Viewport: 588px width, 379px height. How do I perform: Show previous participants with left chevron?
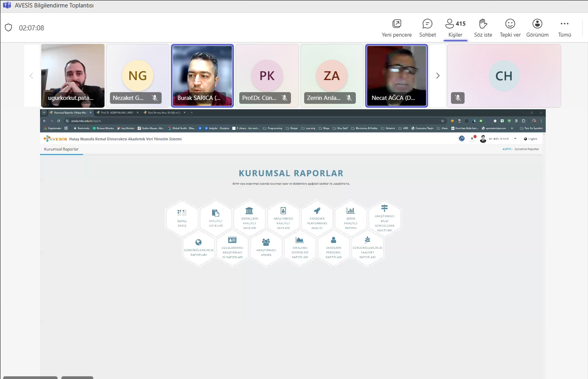pyautogui.click(x=31, y=76)
